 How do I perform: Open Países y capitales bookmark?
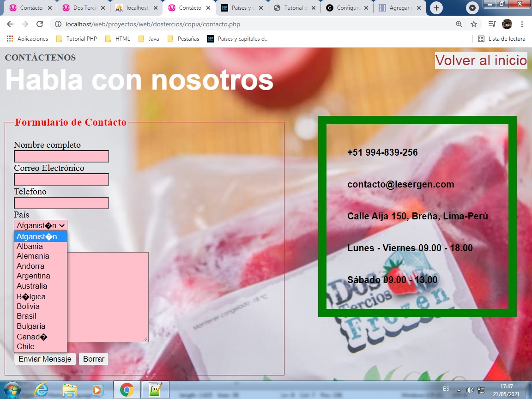pyautogui.click(x=238, y=39)
